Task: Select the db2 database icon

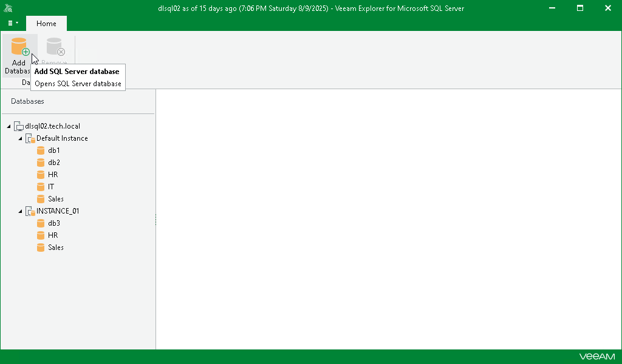Action: 40,162
